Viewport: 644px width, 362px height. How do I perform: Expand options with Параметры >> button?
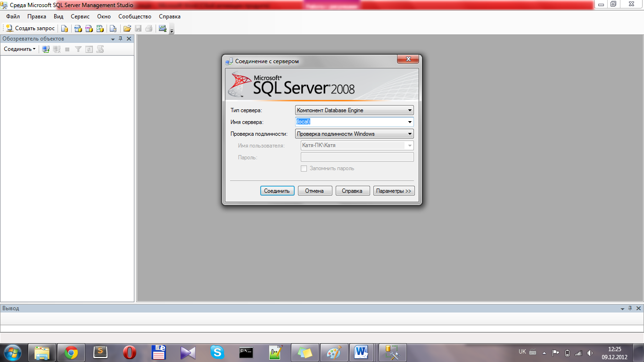[x=394, y=191]
